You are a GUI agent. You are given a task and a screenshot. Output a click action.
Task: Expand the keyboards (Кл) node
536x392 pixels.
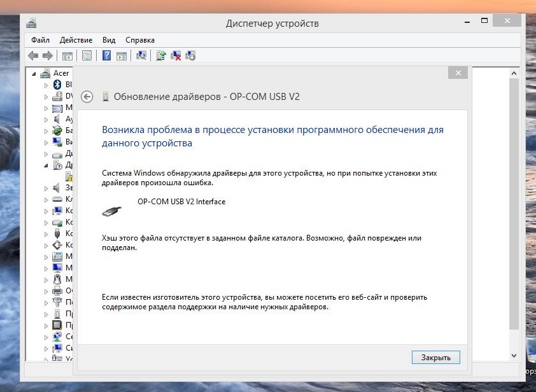click(46, 200)
